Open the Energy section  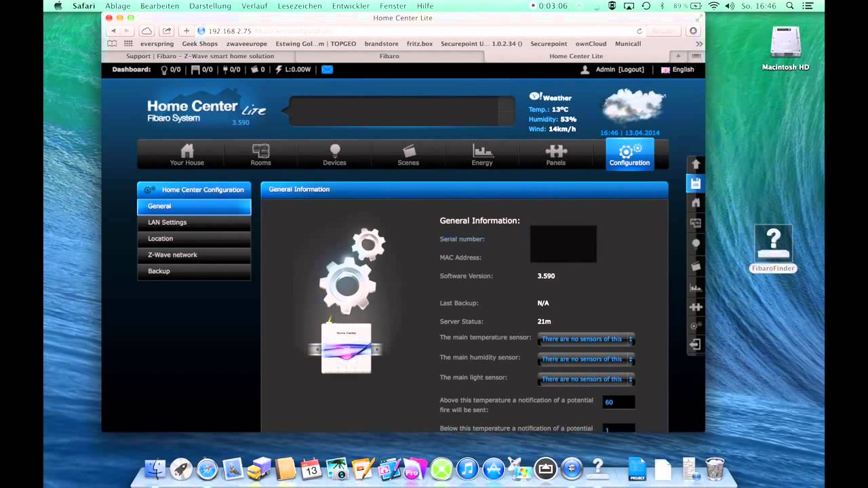tap(482, 155)
